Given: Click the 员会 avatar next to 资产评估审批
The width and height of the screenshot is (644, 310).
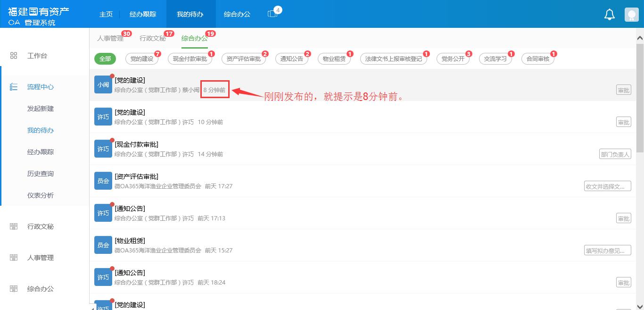Looking at the screenshot, I should (103, 181).
